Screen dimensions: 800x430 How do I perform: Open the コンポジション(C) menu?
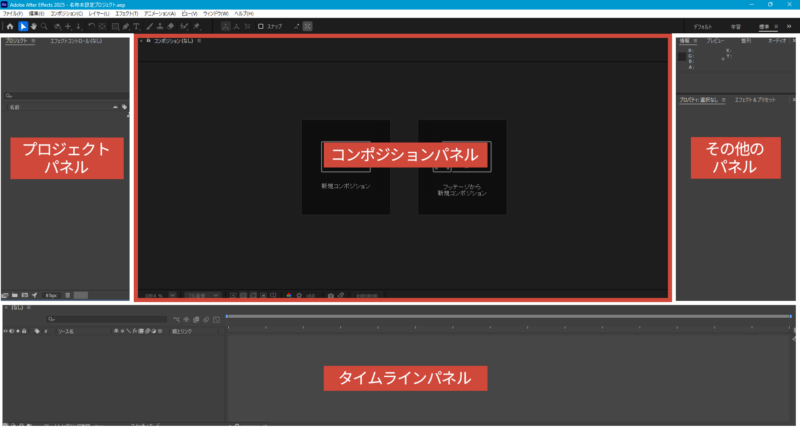point(66,14)
